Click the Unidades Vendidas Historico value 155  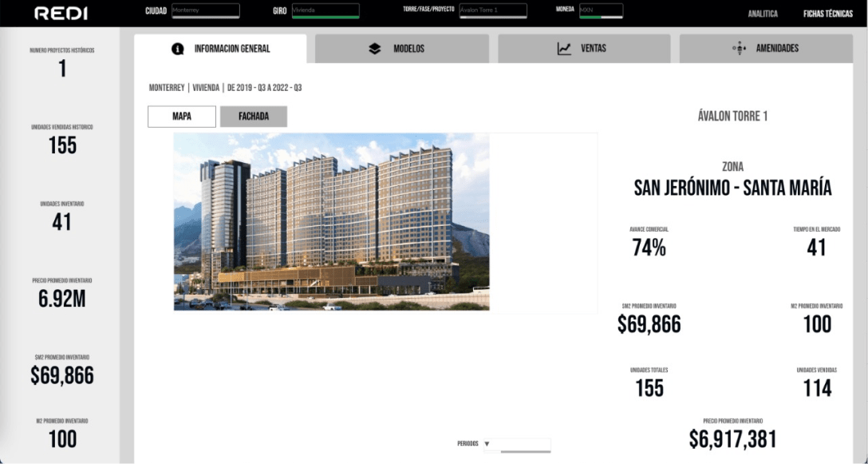pos(62,146)
